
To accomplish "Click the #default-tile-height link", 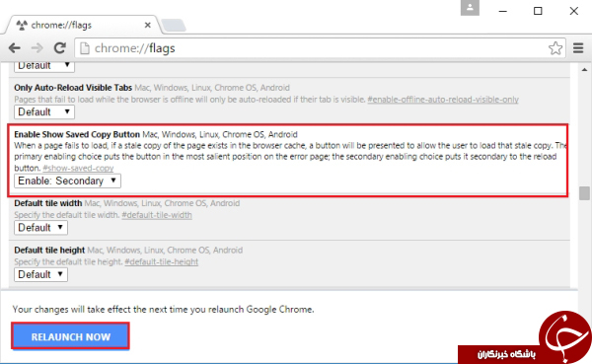I will click(x=161, y=261).
